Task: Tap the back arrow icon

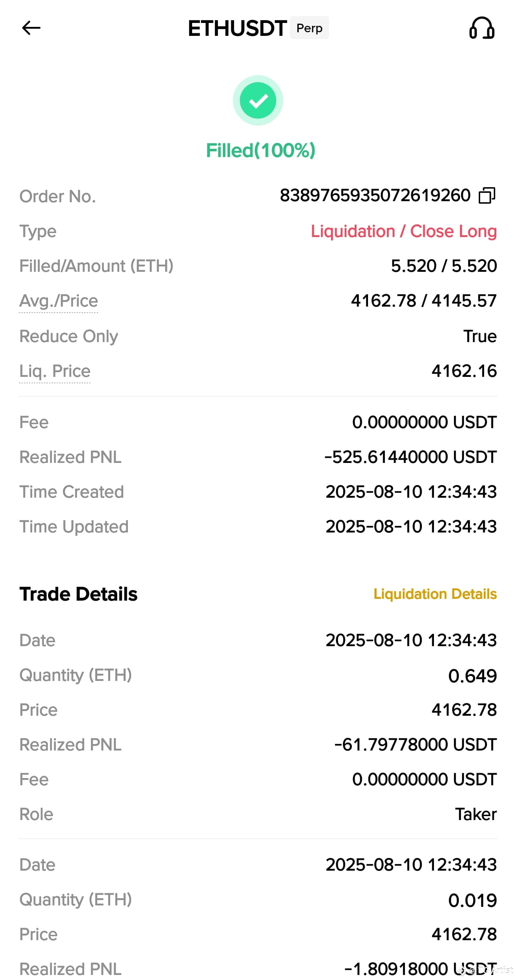Action: point(31,28)
